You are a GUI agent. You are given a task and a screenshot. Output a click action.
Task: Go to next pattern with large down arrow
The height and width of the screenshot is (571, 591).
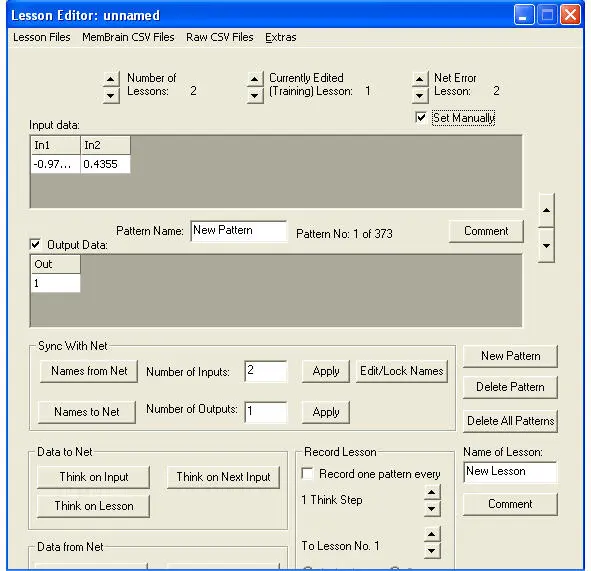click(x=546, y=245)
